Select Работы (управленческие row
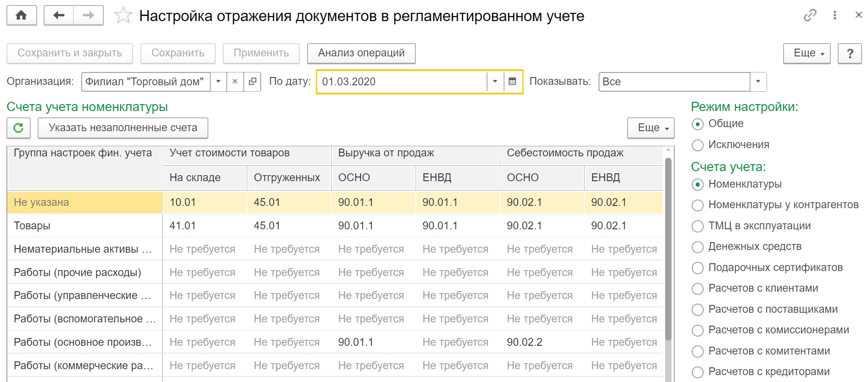The height and width of the screenshot is (382, 868). 335,295
